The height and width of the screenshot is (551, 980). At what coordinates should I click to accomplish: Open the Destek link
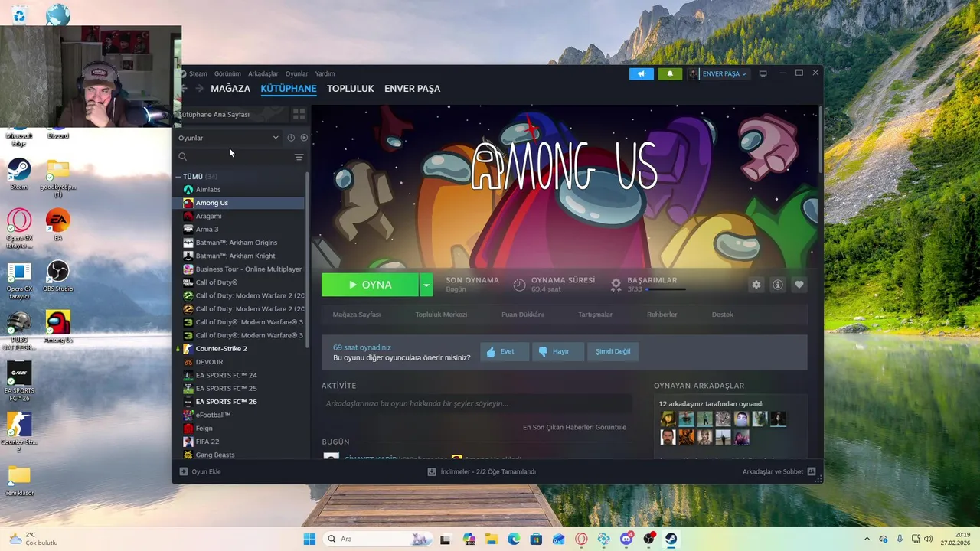(x=722, y=315)
